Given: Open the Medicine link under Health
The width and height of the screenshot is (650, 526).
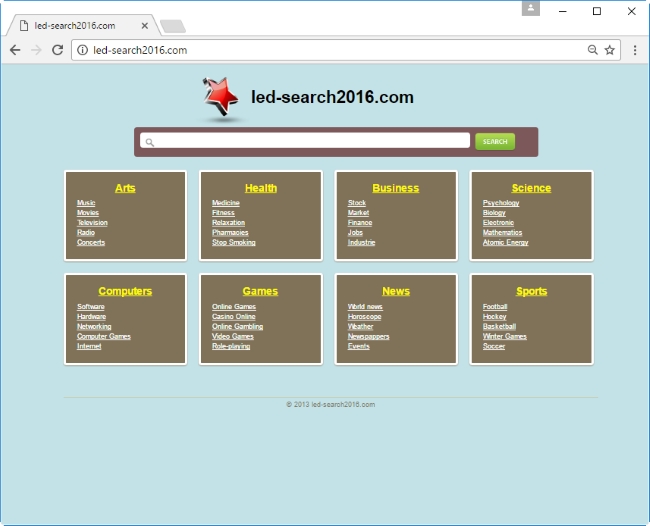Looking at the screenshot, I should [x=226, y=203].
